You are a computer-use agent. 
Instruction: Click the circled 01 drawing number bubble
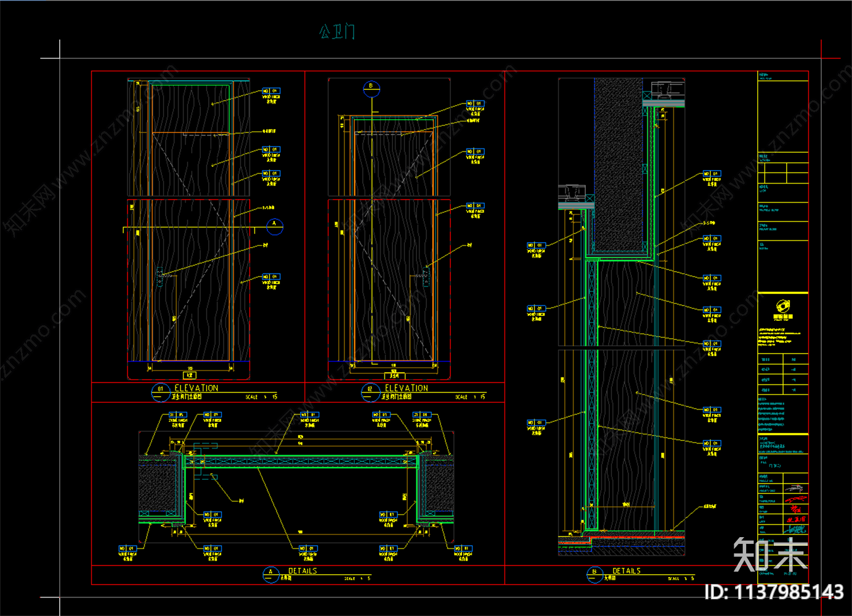[x=160, y=392]
